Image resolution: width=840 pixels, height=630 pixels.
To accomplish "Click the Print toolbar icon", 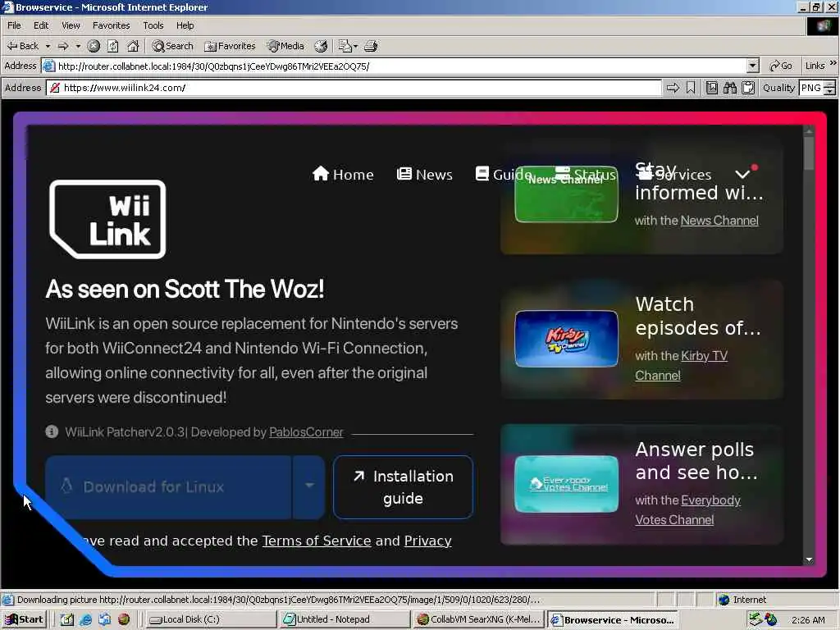I will coord(371,46).
